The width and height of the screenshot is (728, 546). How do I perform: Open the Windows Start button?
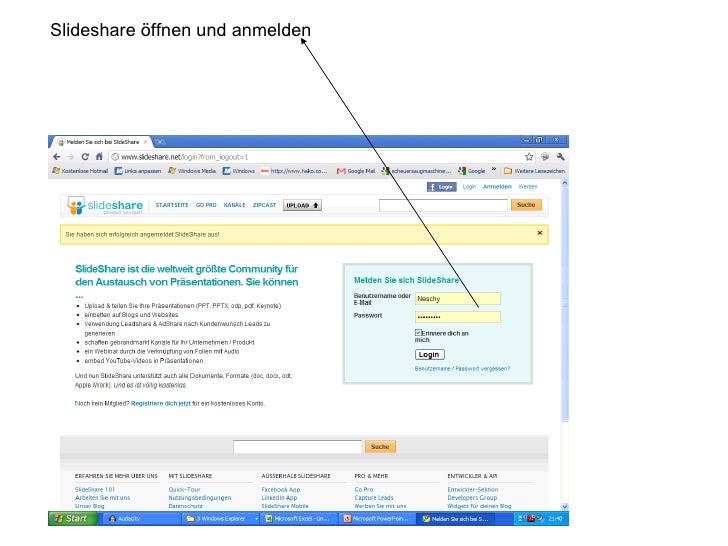[x=72, y=519]
